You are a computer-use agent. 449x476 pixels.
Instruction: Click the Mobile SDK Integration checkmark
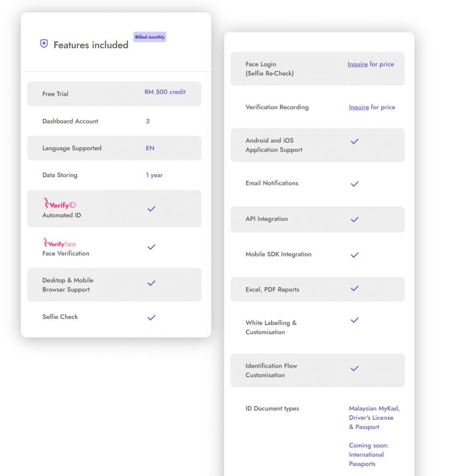pyautogui.click(x=355, y=255)
